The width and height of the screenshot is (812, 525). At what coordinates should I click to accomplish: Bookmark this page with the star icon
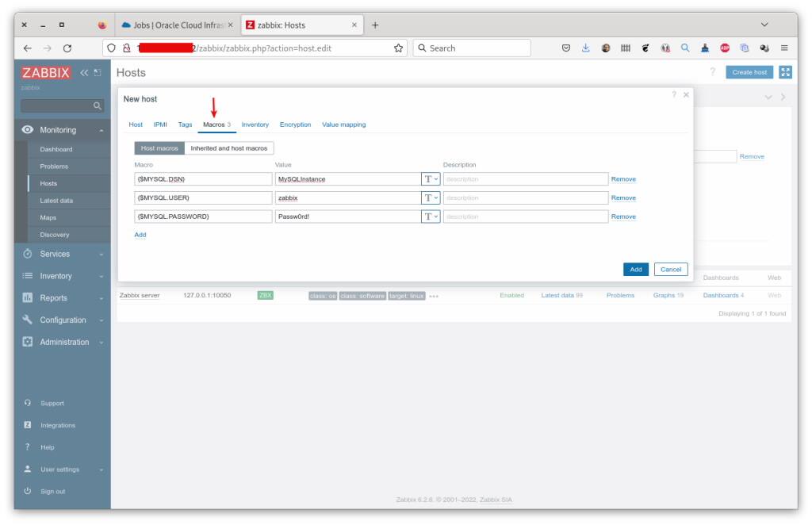pyautogui.click(x=398, y=48)
